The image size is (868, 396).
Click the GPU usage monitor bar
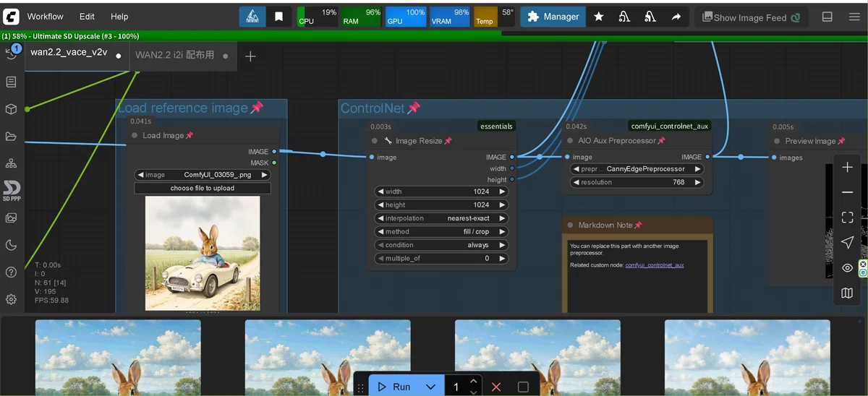(406, 17)
